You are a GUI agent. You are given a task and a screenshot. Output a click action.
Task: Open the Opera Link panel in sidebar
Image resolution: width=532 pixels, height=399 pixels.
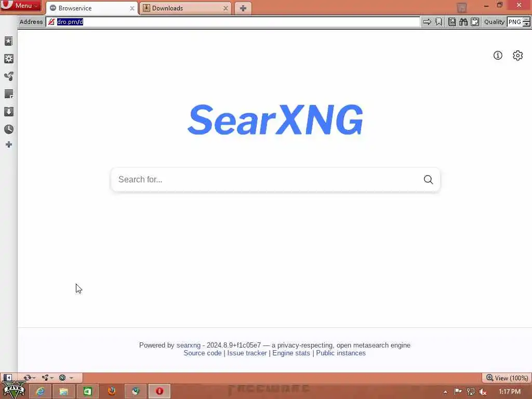[x=9, y=76]
